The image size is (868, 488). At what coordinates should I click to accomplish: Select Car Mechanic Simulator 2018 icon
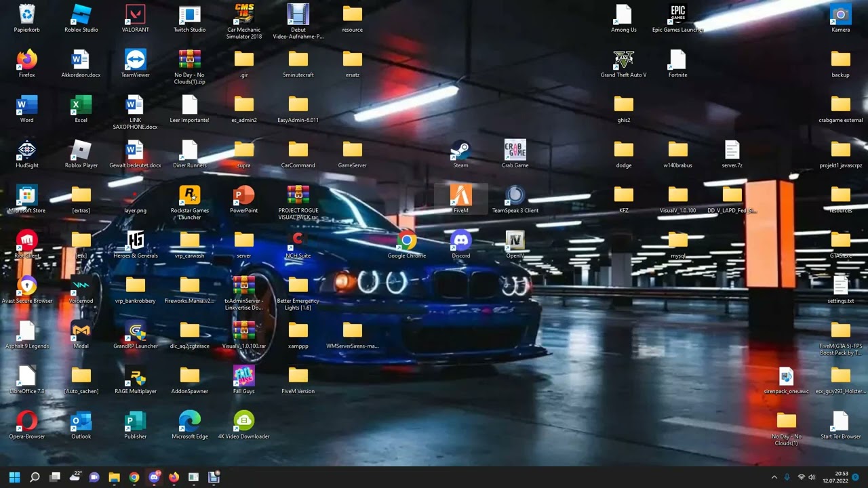pos(244,21)
